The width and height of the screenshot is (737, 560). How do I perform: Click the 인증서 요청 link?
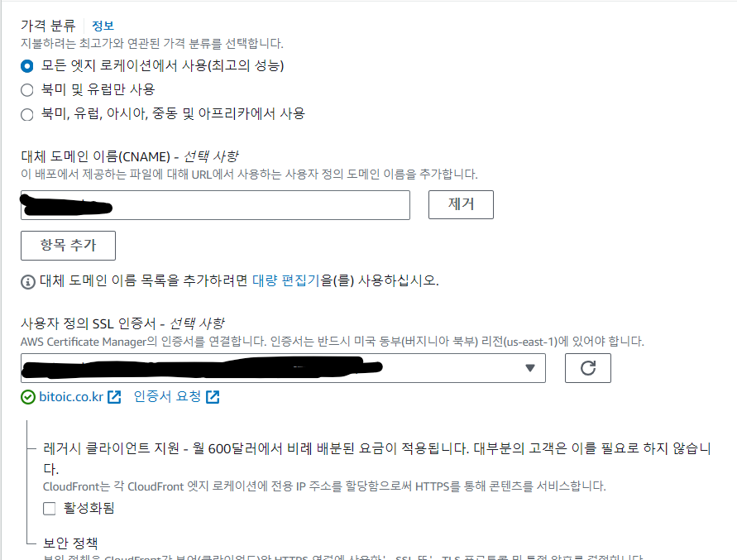pyautogui.click(x=167, y=396)
